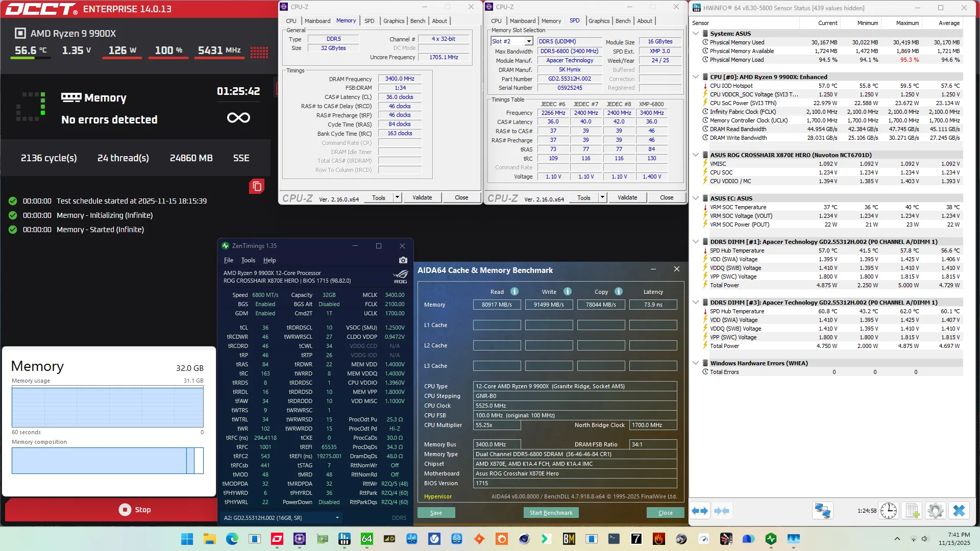The image size is (980, 551).
Task: Collapse the System: ASUS section in HWiNFO
Action: tap(696, 34)
